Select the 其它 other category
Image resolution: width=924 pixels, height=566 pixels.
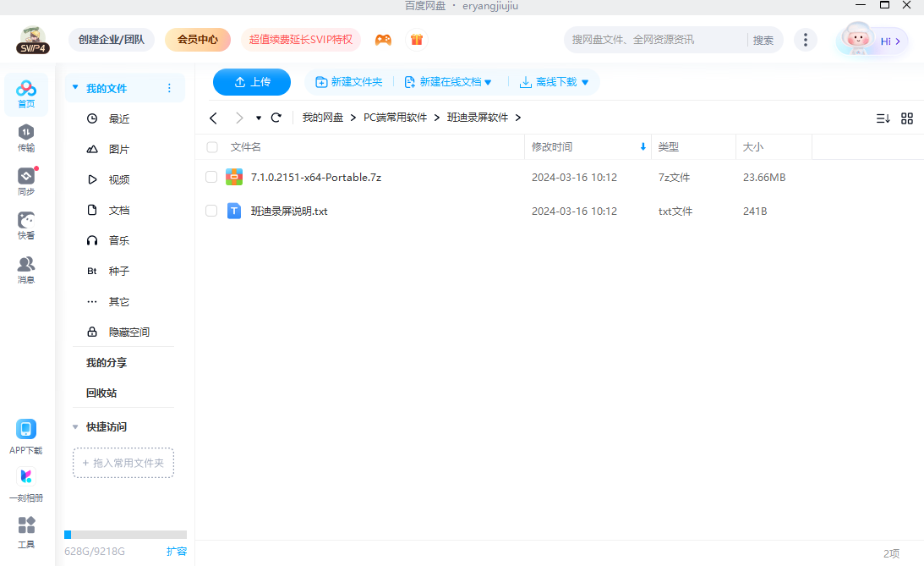click(119, 301)
